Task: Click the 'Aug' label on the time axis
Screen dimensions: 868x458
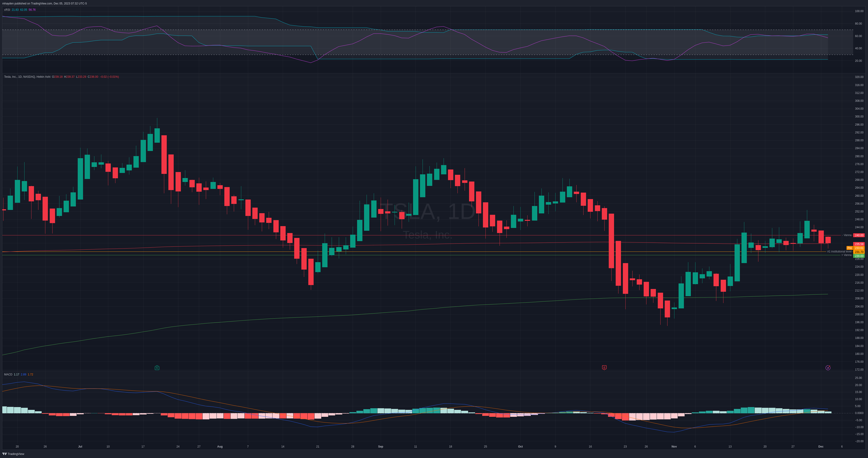Action: pos(220,446)
